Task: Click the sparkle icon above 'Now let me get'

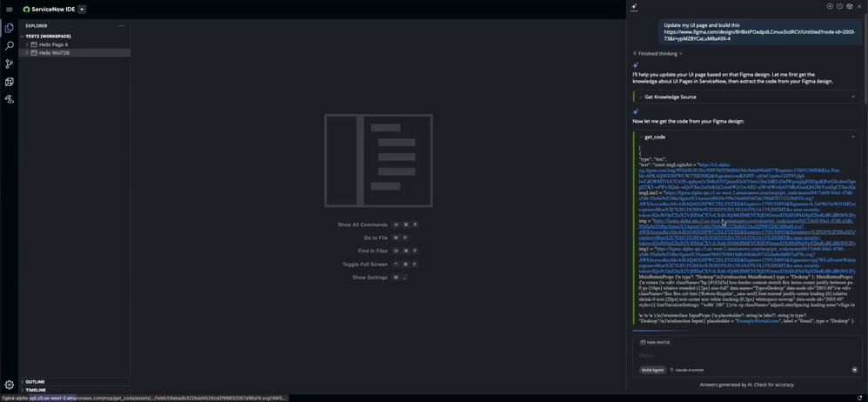Action: click(x=636, y=112)
